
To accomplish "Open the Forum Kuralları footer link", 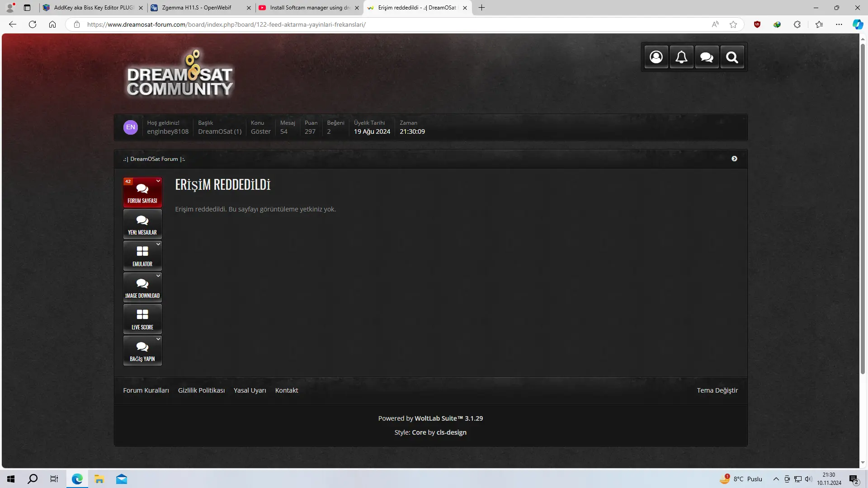I will pos(146,390).
